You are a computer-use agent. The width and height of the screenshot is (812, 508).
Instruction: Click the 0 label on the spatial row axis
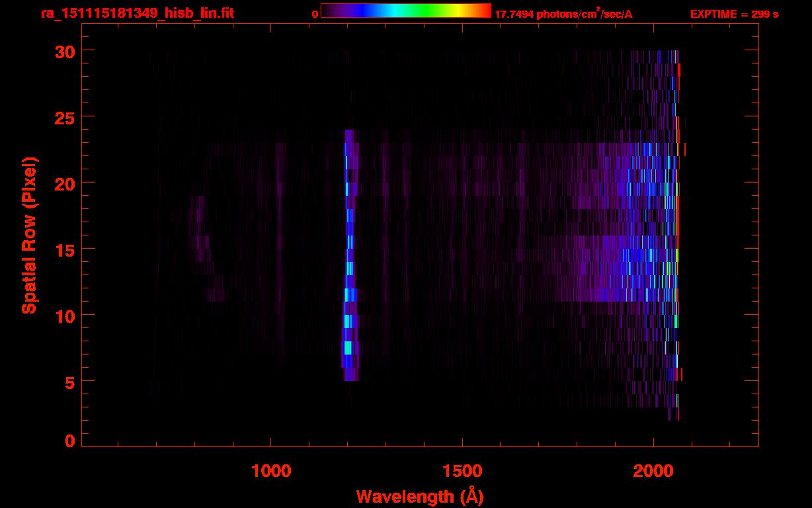(70, 441)
